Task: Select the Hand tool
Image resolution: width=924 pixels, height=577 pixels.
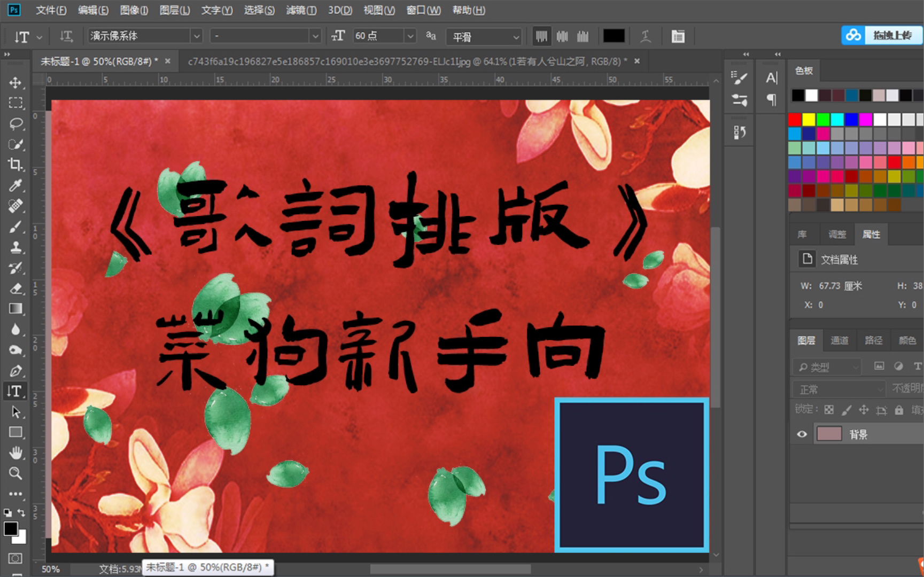Action: click(x=15, y=453)
